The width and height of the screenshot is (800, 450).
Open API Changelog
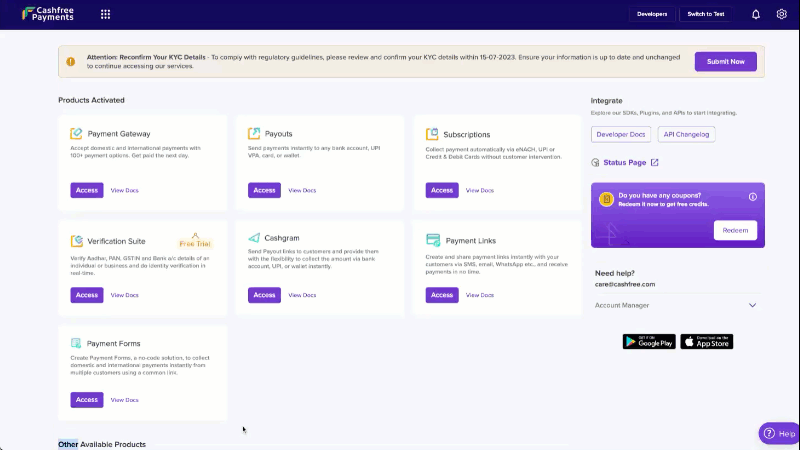click(x=686, y=134)
